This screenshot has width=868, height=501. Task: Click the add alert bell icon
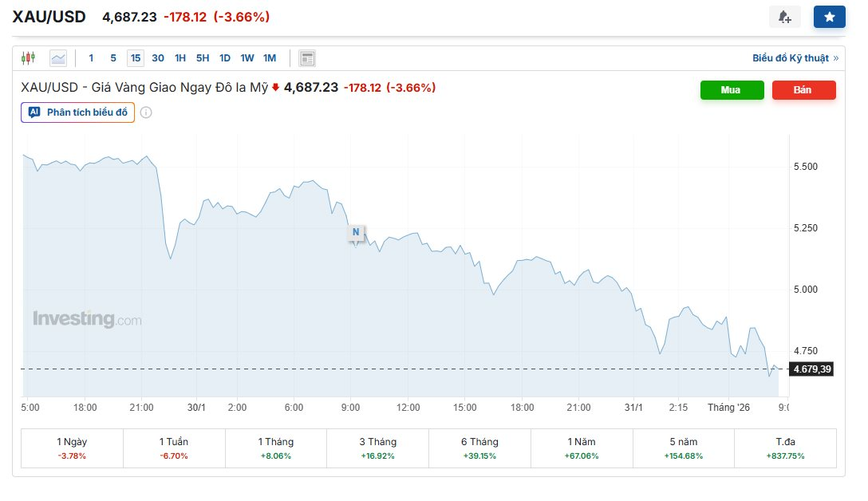pos(784,17)
